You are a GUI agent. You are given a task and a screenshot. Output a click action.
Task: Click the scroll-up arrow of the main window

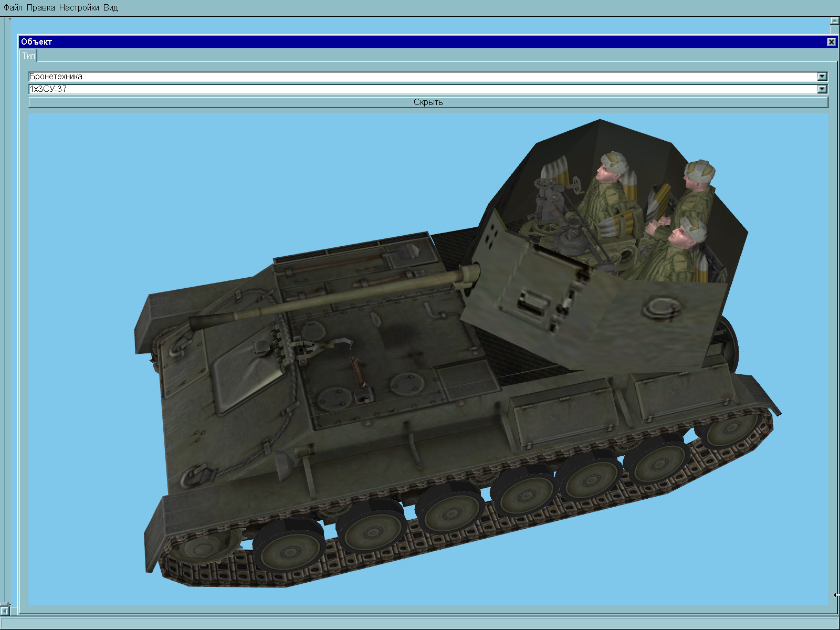[835, 21]
